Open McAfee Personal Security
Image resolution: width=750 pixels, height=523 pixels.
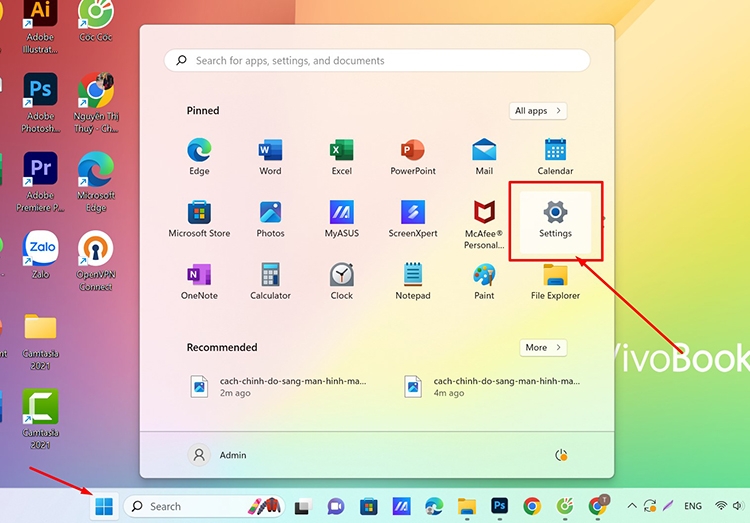[484, 225]
